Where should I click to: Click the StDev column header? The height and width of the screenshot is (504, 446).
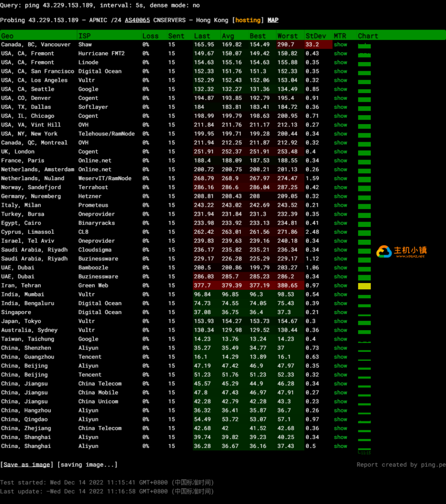315,36
